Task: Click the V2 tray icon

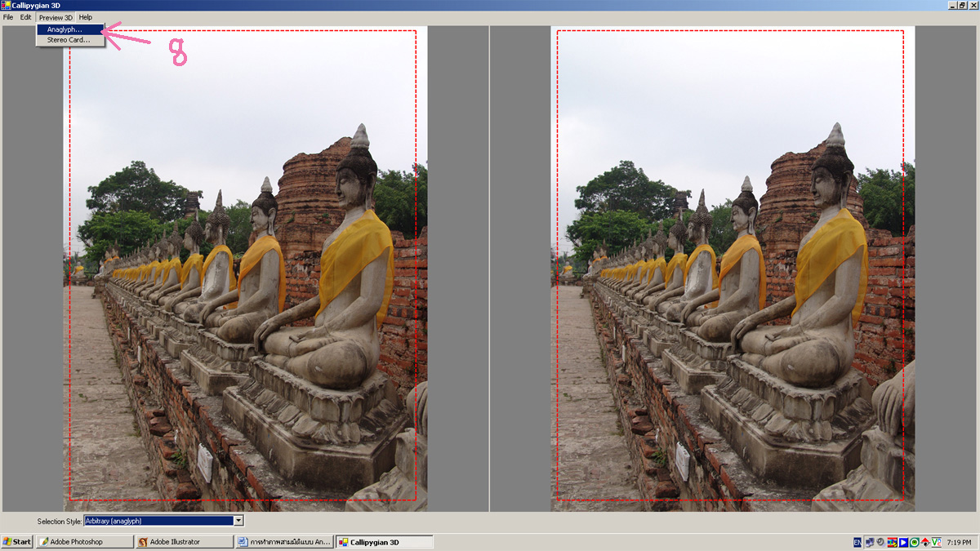Action: click(x=936, y=542)
